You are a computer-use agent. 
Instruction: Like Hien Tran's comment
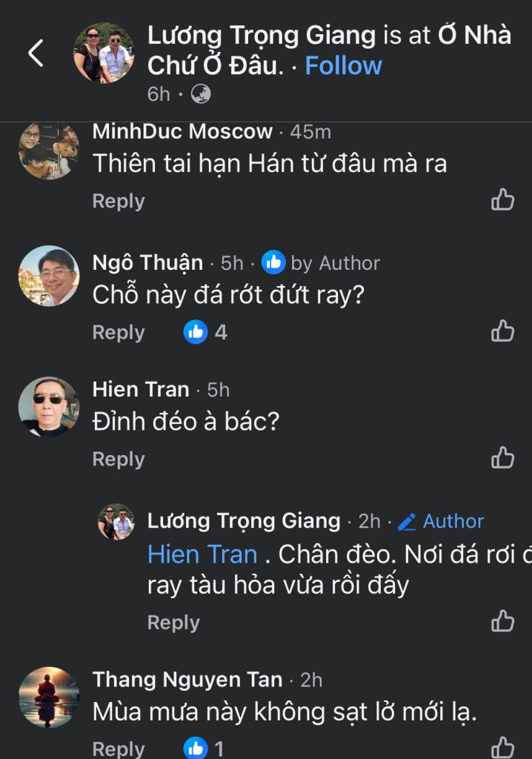pos(502,458)
